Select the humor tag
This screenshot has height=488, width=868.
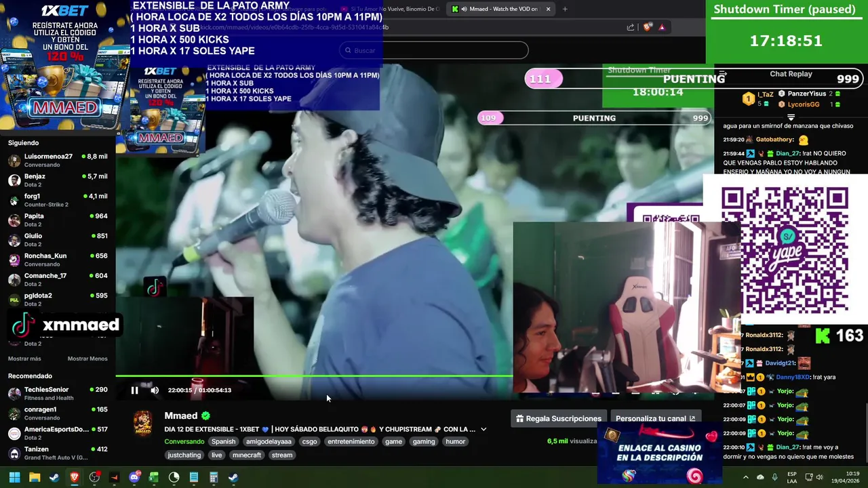(x=456, y=441)
